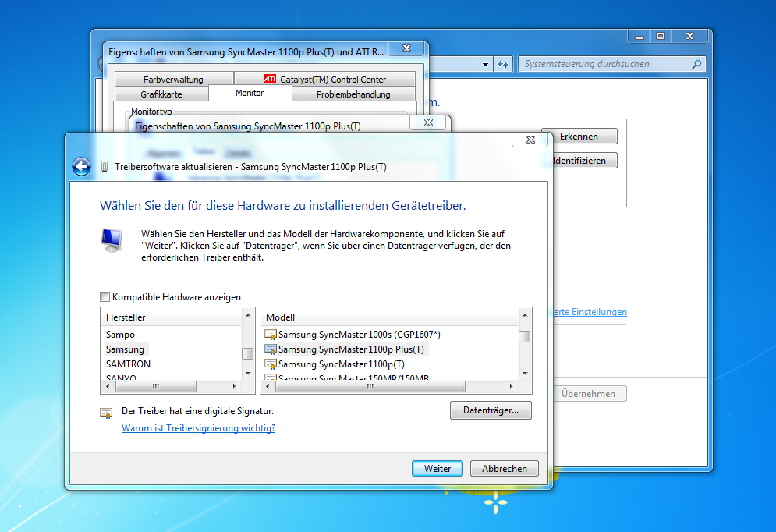
Task: Click the Hersteller column header
Action: tap(172, 317)
